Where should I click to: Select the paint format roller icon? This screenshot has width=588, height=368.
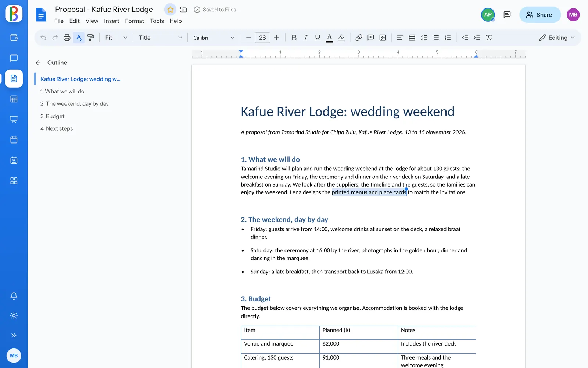coord(91,38)
